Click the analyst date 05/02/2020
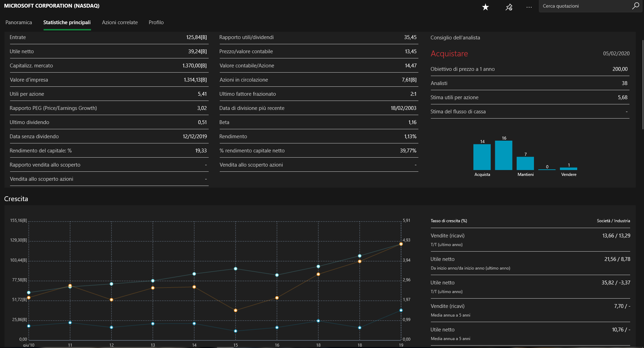Image resolution: width=644 pixels, height=348 pixels. point(616,54)
